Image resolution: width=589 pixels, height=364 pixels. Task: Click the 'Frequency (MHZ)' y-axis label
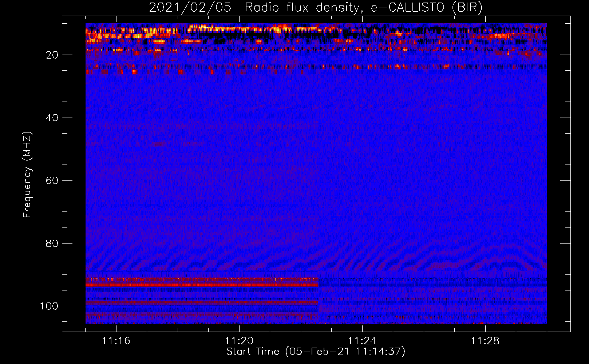pos(27,174)
